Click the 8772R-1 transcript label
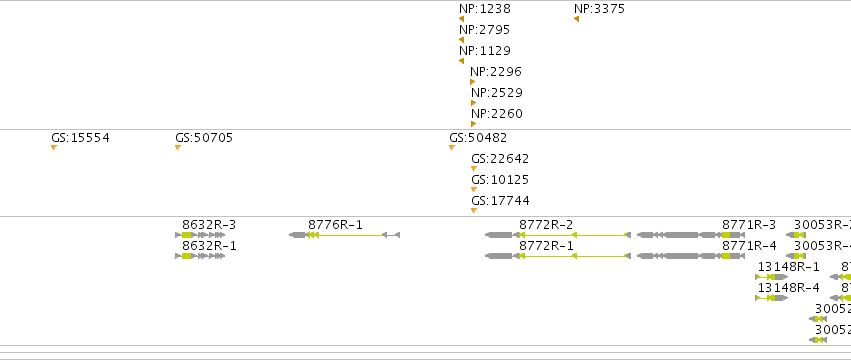851x360 pixels. pyautogui.click(x=546, y=246)
